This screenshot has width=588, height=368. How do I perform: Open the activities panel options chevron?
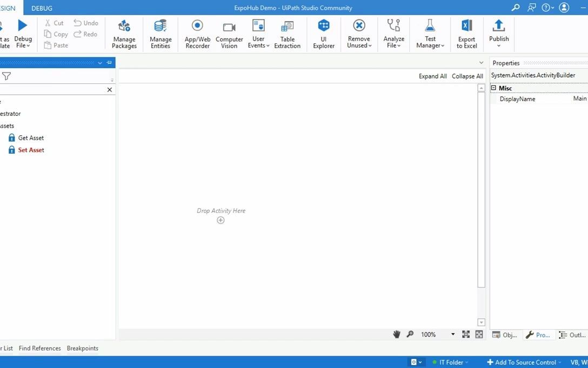pos(100,63)
